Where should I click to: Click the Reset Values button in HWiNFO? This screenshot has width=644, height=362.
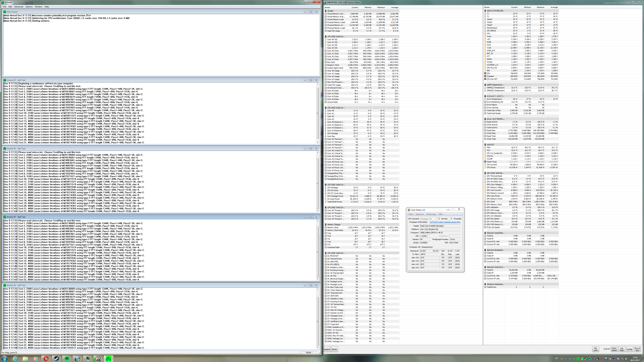(x=614, y=349)
